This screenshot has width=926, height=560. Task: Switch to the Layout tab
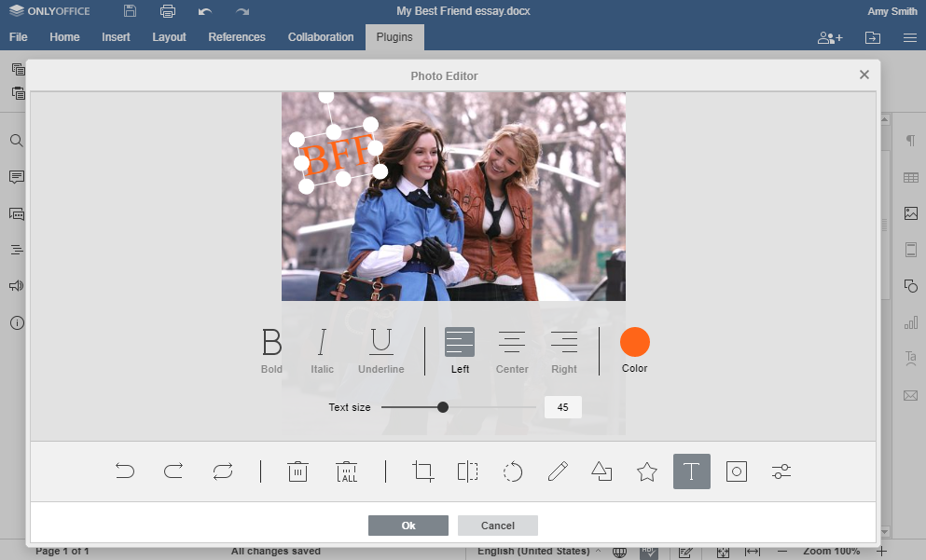[169, 36]
